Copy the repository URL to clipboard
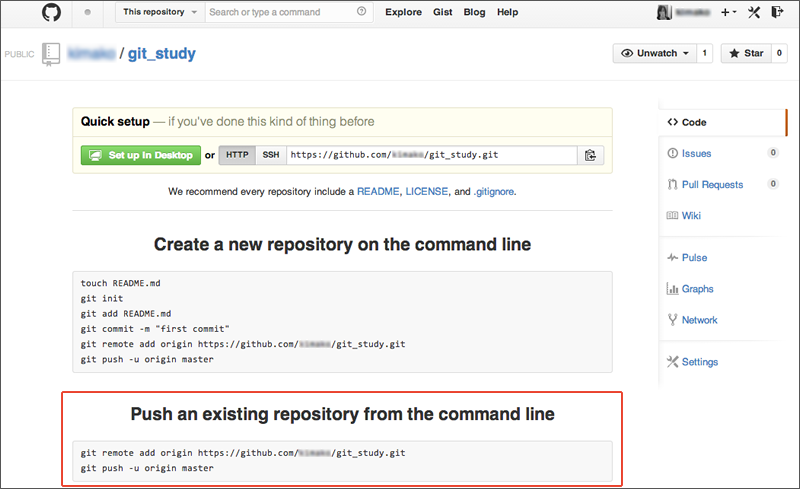800x489 pixels. (590, 155)
